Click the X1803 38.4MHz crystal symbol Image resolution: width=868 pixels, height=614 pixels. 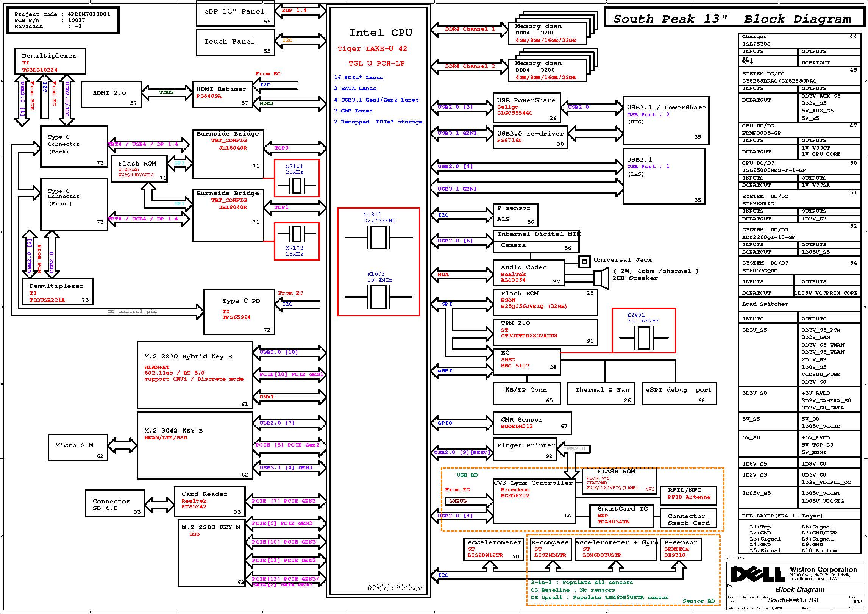click(x=378, y=297)
